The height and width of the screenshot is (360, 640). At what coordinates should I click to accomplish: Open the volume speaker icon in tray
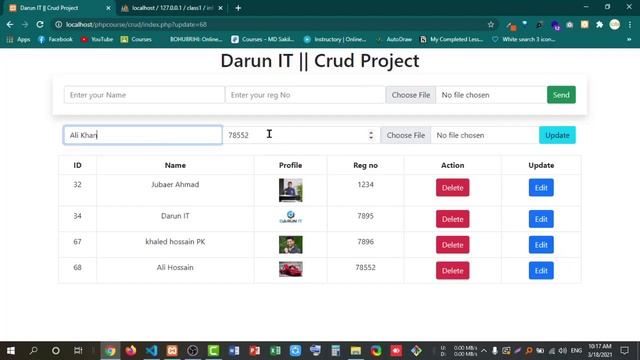point(562,351)
